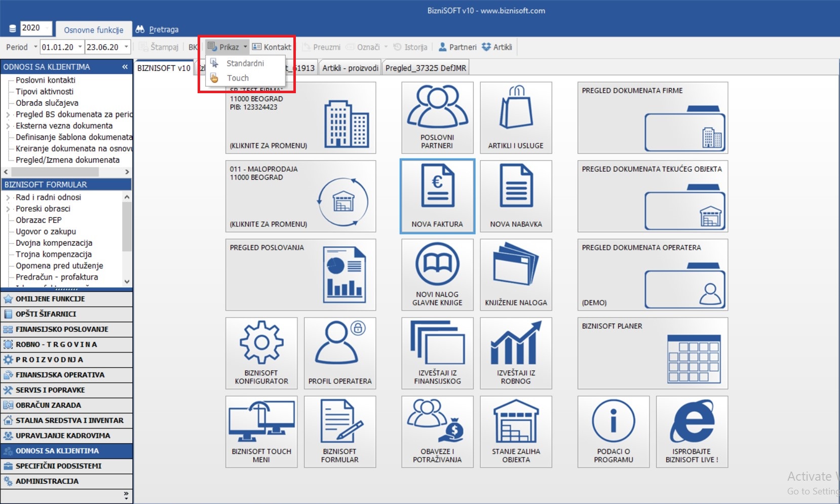Click the Partneri toolbar button
Screen dimensions: 840x504
pos(457,47)
